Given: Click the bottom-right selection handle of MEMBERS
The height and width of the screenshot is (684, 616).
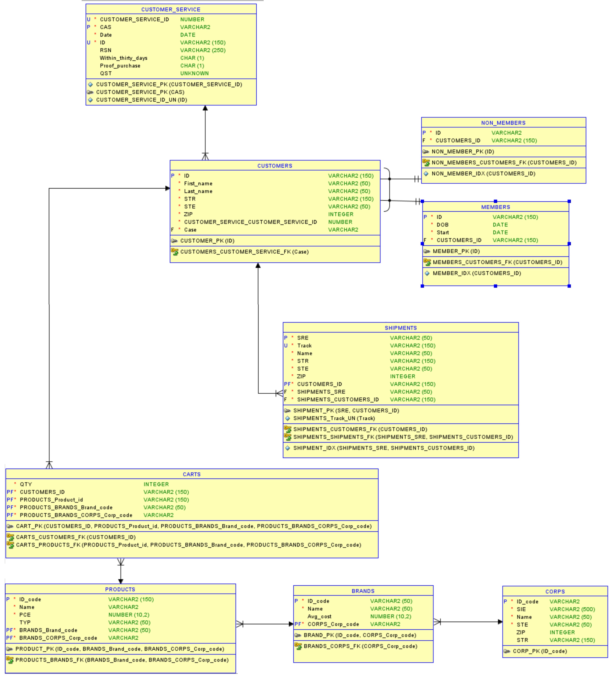Looking at the screenshot, I should [569, 286].
